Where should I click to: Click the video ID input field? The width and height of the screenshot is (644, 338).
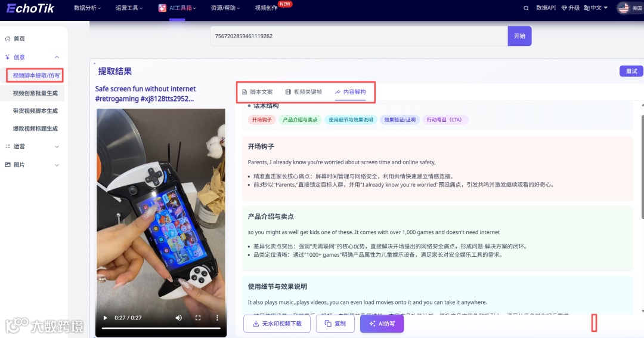tap(359, 36)
